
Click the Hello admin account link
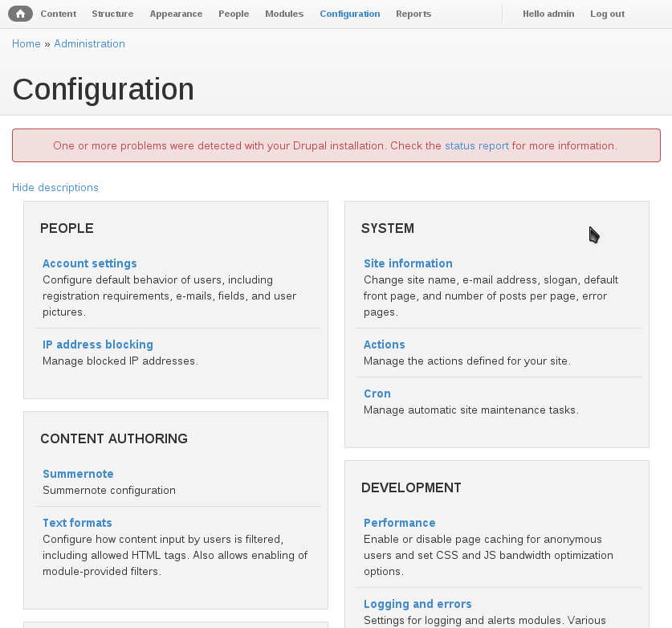548,14
